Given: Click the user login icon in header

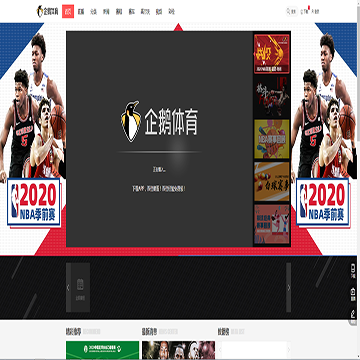Looking at the screenshot, I should click(315, 11).
